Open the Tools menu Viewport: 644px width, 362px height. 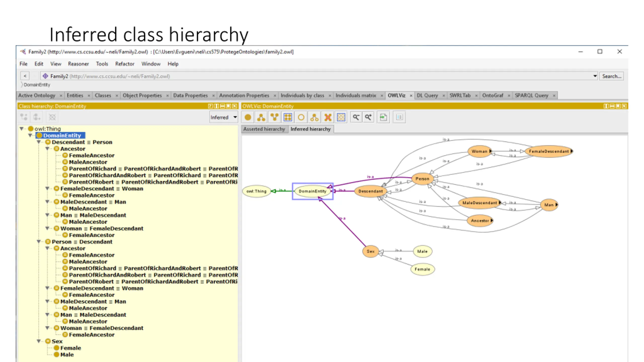[x=102, y=64]
